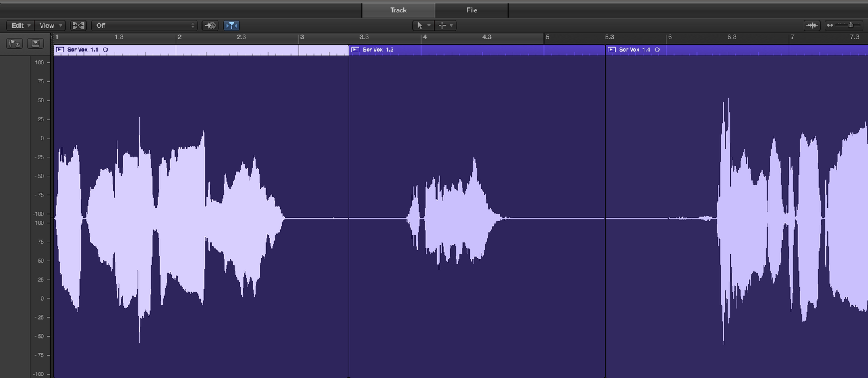Viewport: 868px width, 378px height.
Task: Click bar 7 in the ruler
Action: pos(793,37)
